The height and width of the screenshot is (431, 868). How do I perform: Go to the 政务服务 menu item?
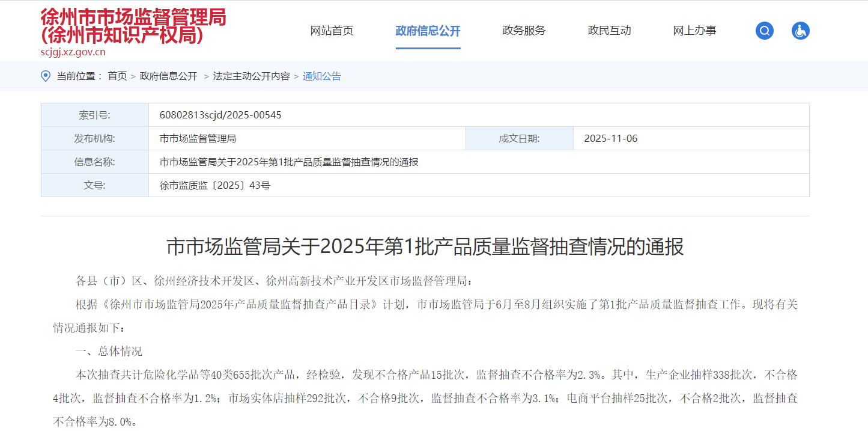524,31
